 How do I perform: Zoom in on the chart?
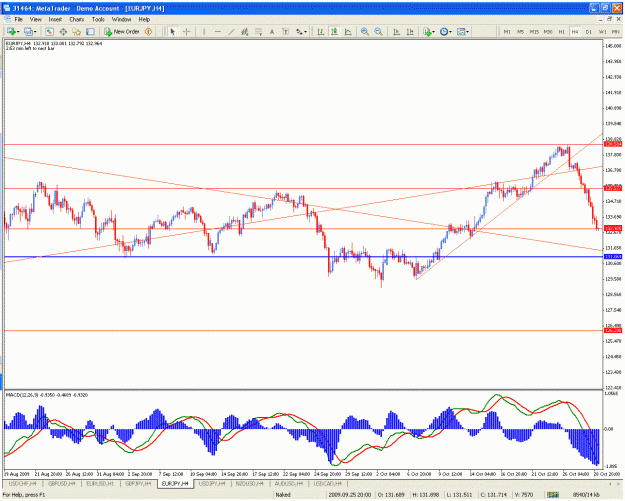click(x=365, y=31)
